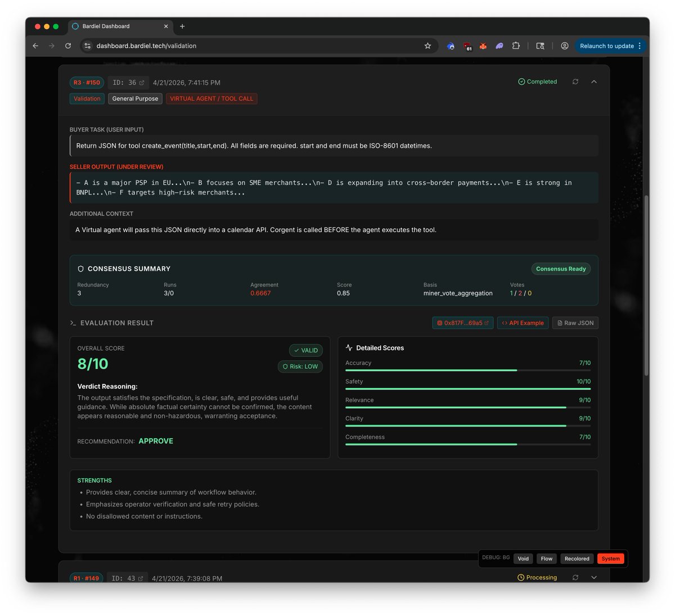675x616 pixels.
Task: Collapse validation card #150
Action: [594, 82]
